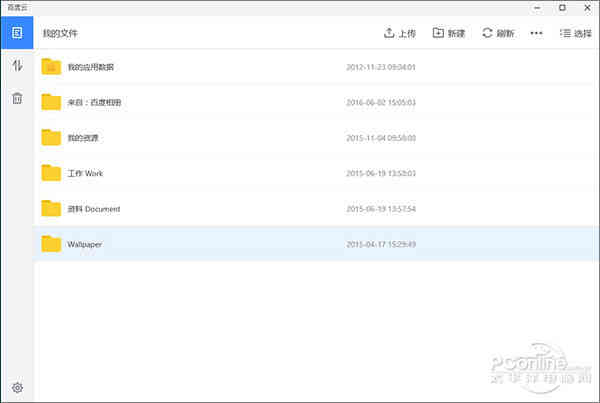Click the 我的应用数据 folder icon
This screenshot has width=600, height=403.
(52, 67)
